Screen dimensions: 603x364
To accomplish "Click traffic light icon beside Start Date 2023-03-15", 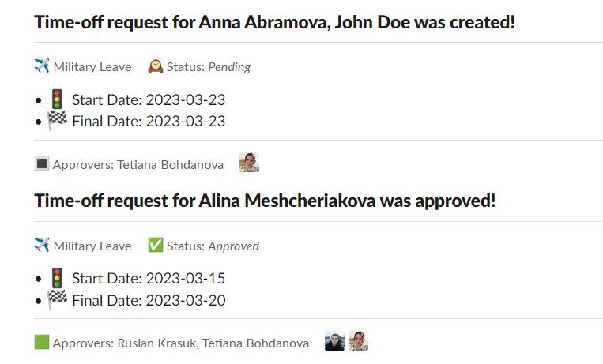I will point(56,278).
